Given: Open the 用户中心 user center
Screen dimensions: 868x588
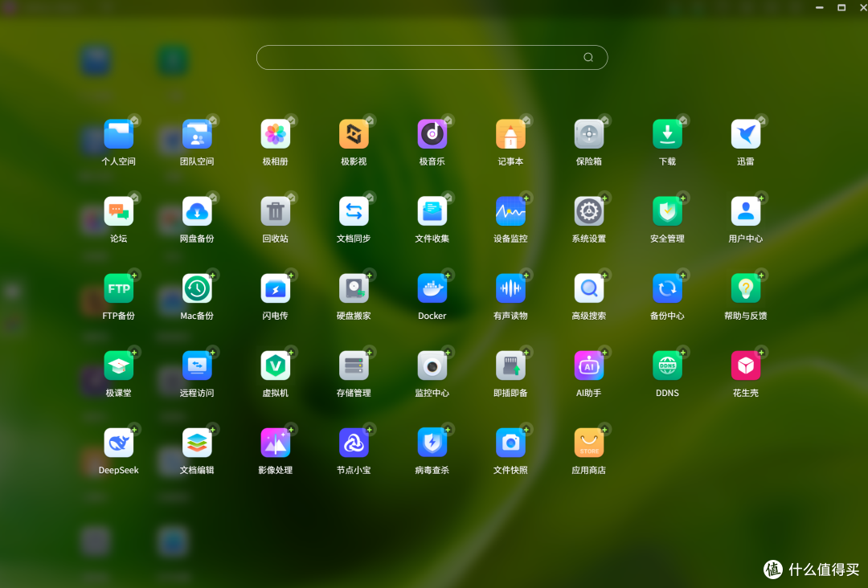Looking at the screenshot, I should coord(746,211).
